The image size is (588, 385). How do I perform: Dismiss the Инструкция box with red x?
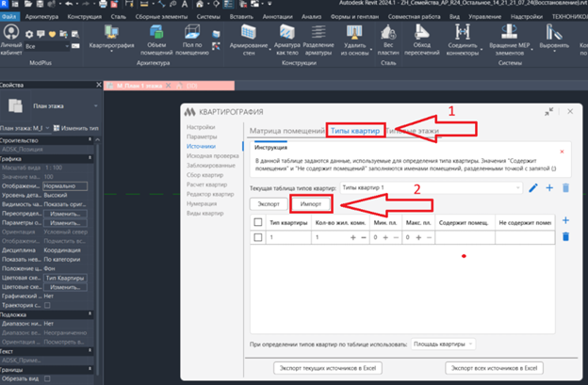click(x=562, y=152)
